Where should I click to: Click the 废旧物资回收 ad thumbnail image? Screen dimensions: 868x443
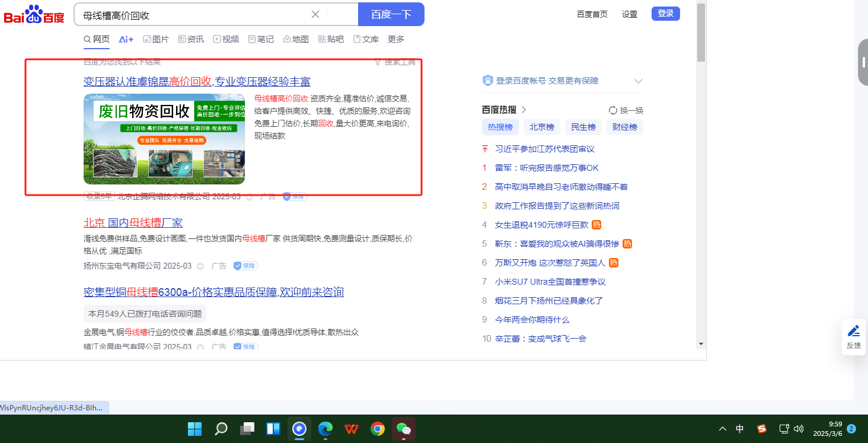tap(164, 139)
